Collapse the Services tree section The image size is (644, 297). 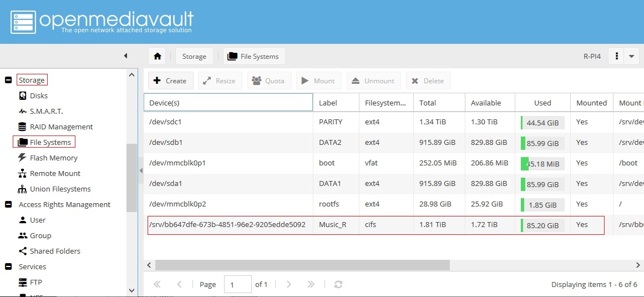(x=8, y=266)
